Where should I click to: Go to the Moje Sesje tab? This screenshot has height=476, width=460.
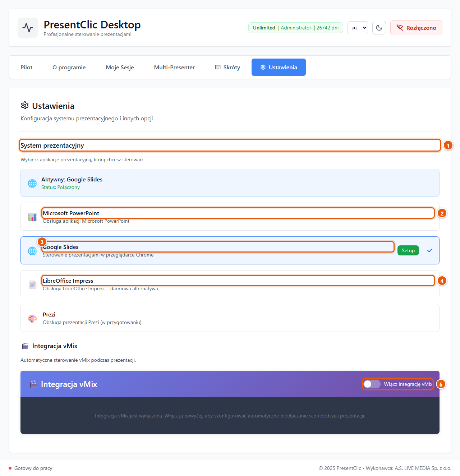point(120,67)
